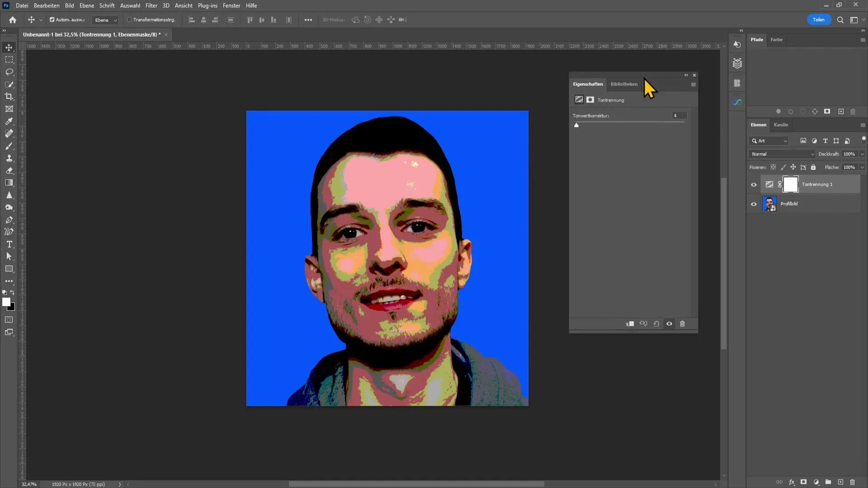This screenshot has width=868, height=488.
Task: Select the Frame tool
Action: (9, 109)
